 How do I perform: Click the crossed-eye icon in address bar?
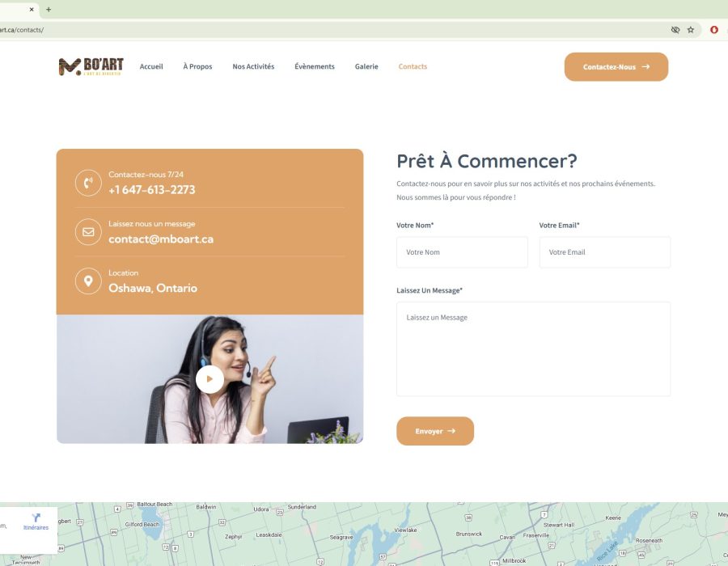pos(675,30)
